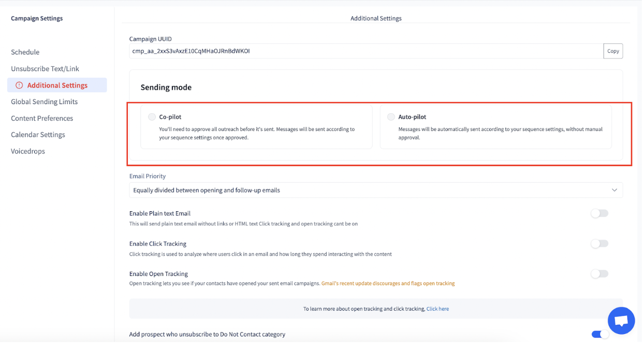The height and width of the screenshot is (350, 644).
Task: Open Gmail's open tracking warning link
Action: point(388,284)
